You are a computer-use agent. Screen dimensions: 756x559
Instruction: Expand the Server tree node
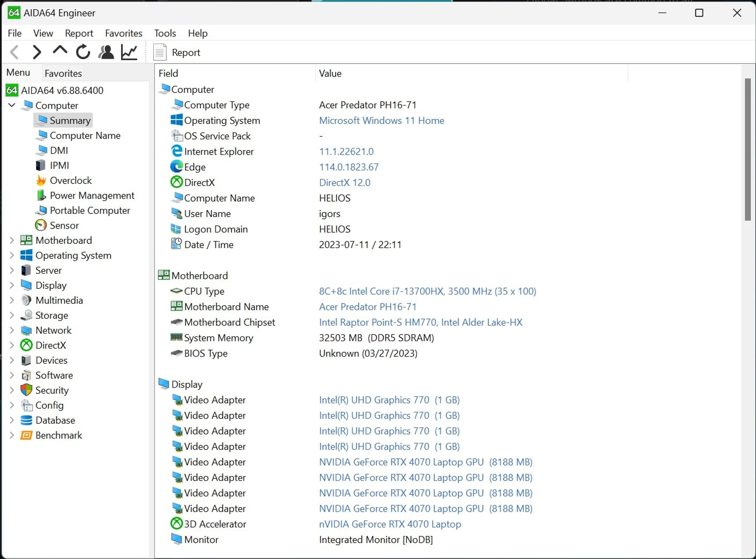pyautogui.click(x=12, y=270)
